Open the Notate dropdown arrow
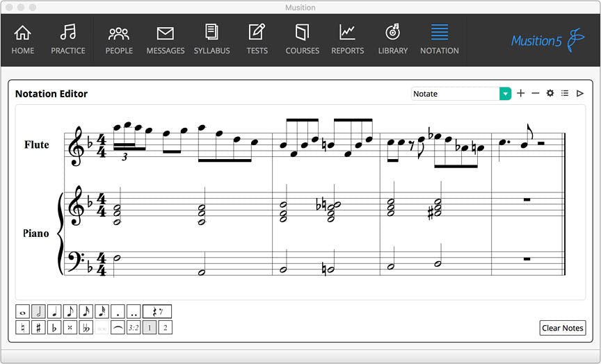 pyautogui.click(x=505, y=94)
